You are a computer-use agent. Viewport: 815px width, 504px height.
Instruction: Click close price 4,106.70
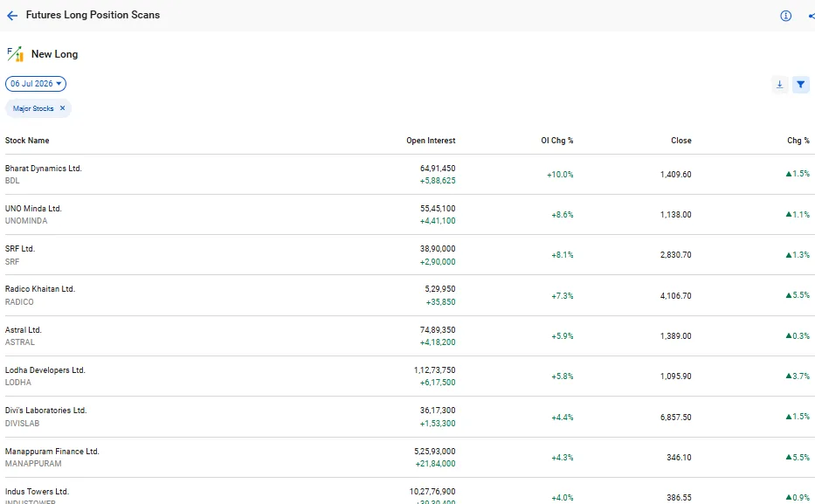coord(676,295)
